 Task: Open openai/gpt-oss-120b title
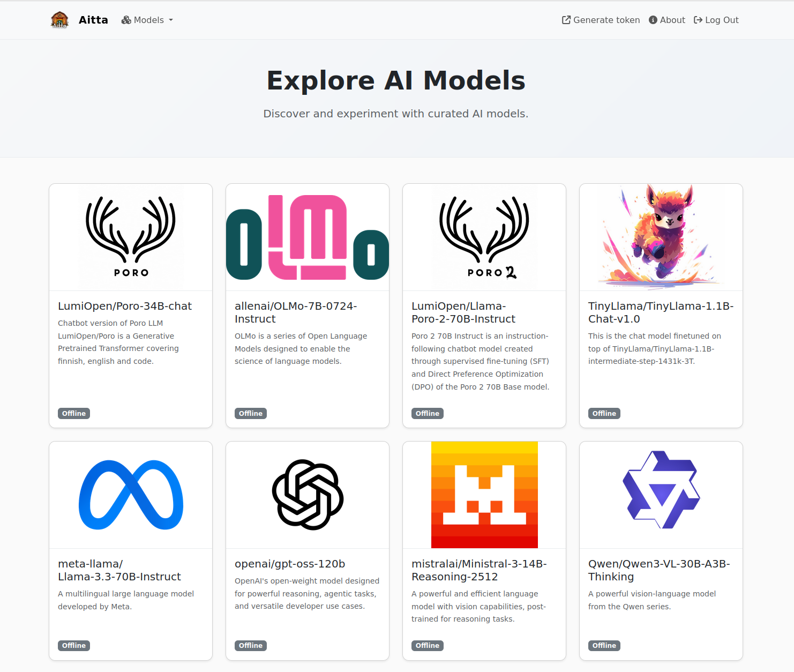pyautogui.click(x=290, y=564)
